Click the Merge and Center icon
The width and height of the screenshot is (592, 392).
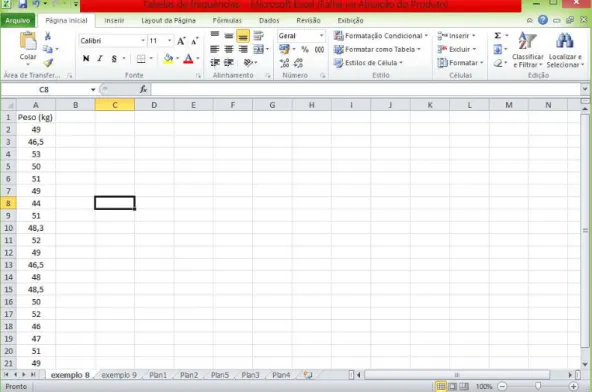(x=259, y=49)
